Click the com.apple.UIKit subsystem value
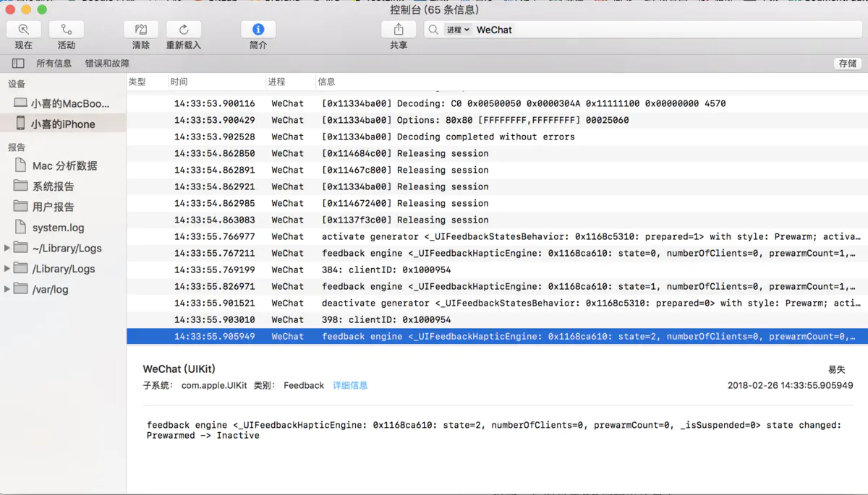 click(x=213, y=385)
